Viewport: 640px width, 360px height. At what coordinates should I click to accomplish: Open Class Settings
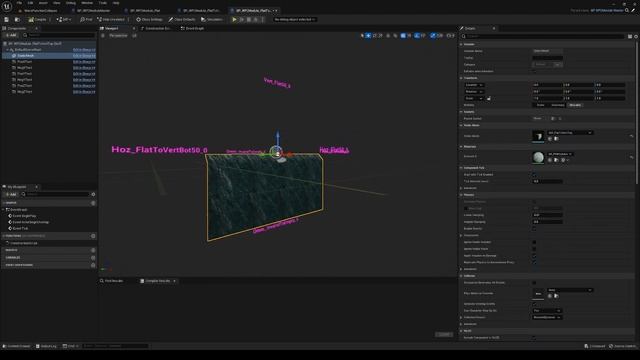pyautogui.click(x=149, y=19)
